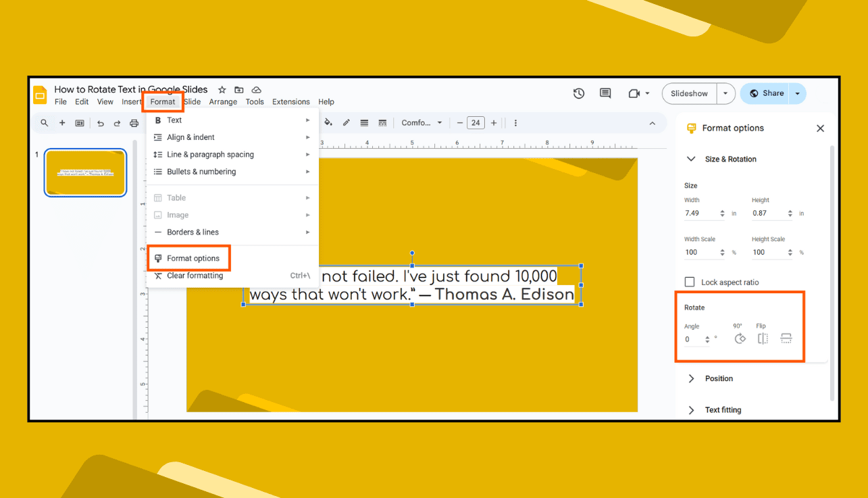Enable Lock aspect ratio checkbox
The image size is (868, 498).
coord(690,282)
